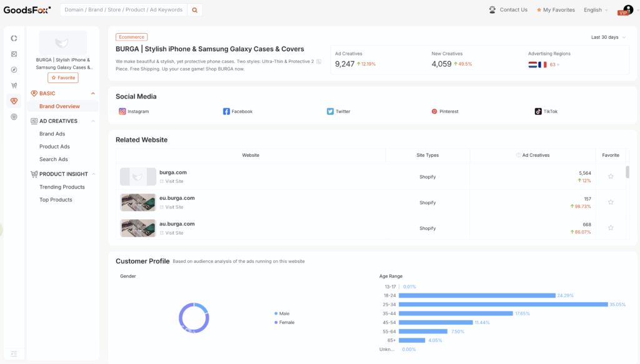Click the Favorite button under brand logo
Screen dimensions: 640x364
click(63, 77)
